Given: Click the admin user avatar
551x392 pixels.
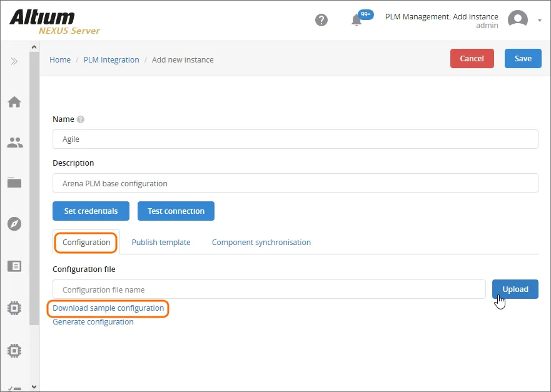Looking at the screenshot, I should pos(518,19).
